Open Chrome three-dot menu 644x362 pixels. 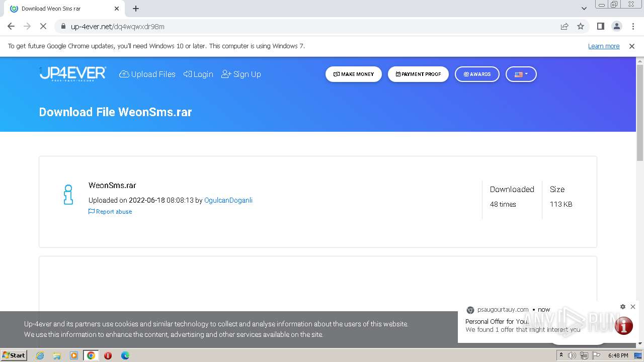[633, 26]
